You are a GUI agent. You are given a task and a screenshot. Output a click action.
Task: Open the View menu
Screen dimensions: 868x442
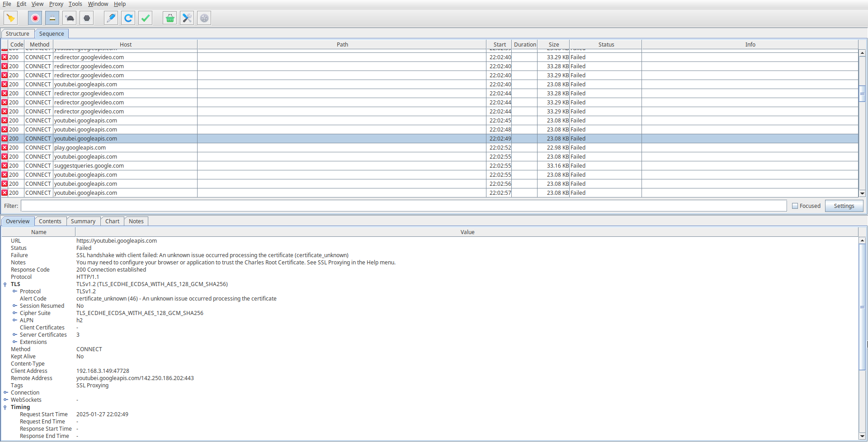38,4
